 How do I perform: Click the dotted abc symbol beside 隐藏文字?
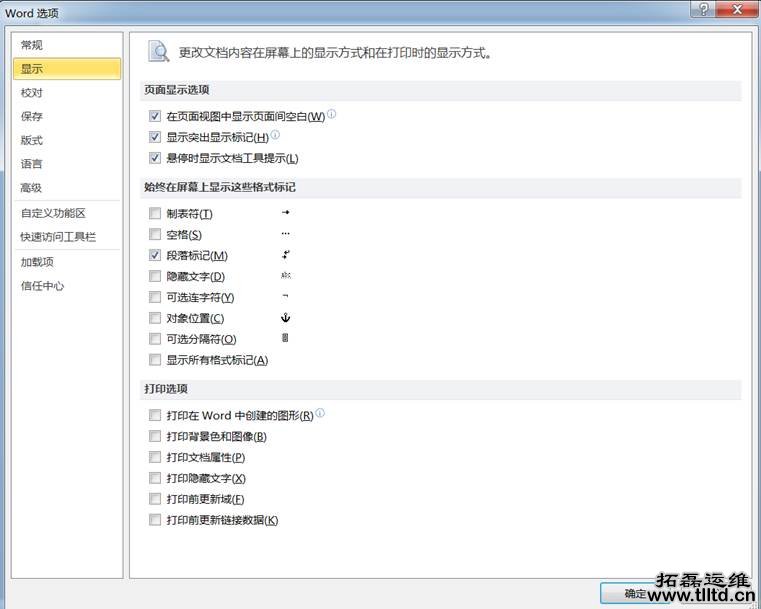tap(286, 276)
